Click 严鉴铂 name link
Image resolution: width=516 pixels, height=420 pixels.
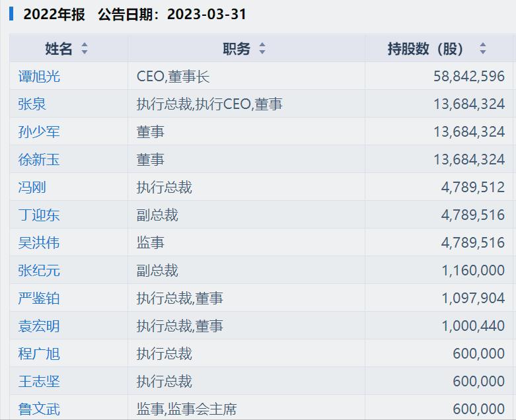(39, 298)
